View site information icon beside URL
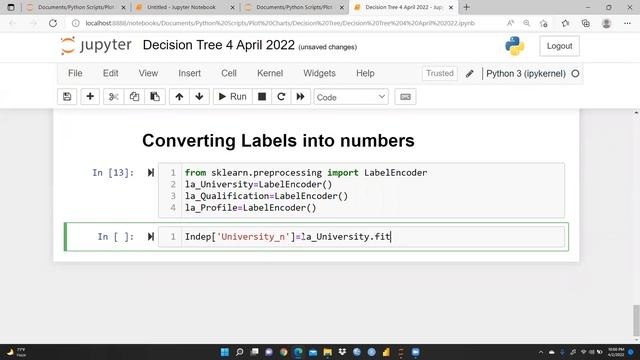This screenshot has width=640, height=360. point(76,23)
